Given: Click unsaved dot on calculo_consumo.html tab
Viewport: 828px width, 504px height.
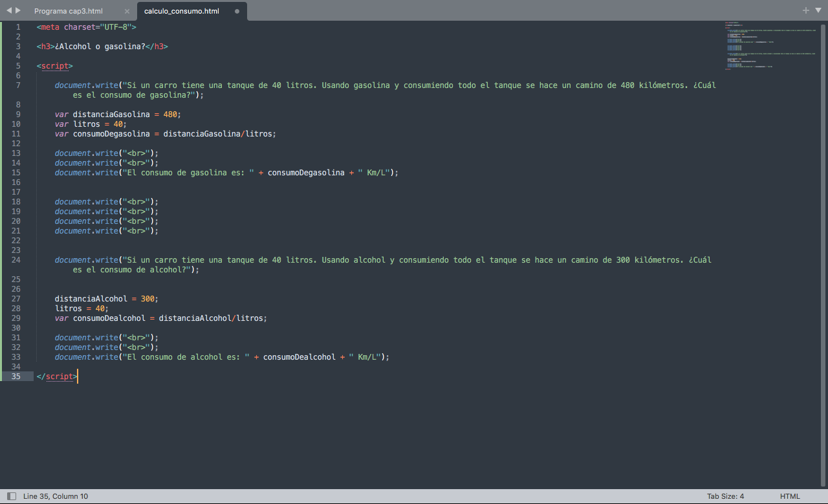Looking at the screenshot, I should pos(237,12).
